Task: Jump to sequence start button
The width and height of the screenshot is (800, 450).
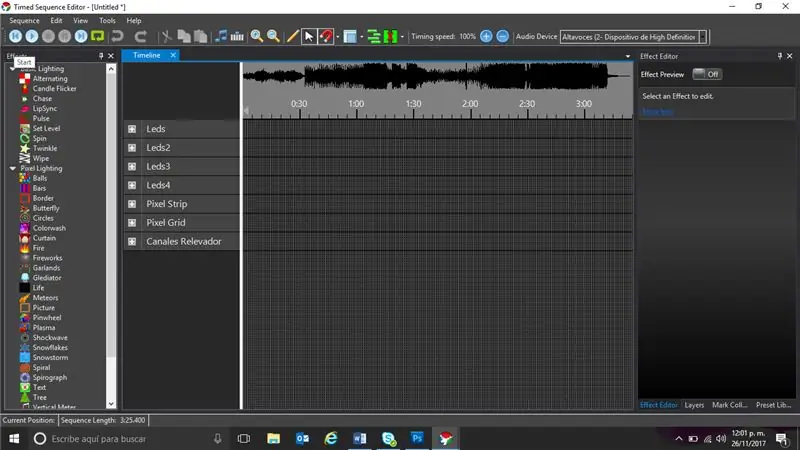Action: point(15,36)
